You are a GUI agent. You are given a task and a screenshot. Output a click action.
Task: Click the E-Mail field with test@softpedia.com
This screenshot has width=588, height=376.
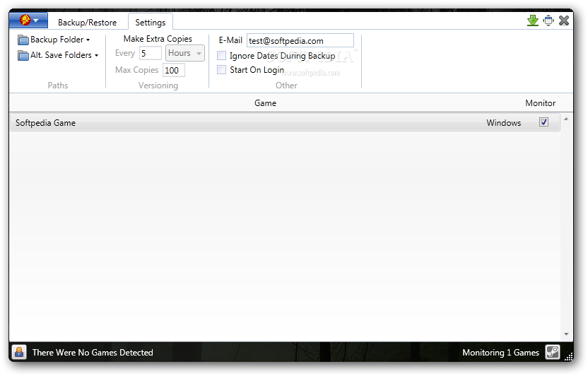[300, 40]
